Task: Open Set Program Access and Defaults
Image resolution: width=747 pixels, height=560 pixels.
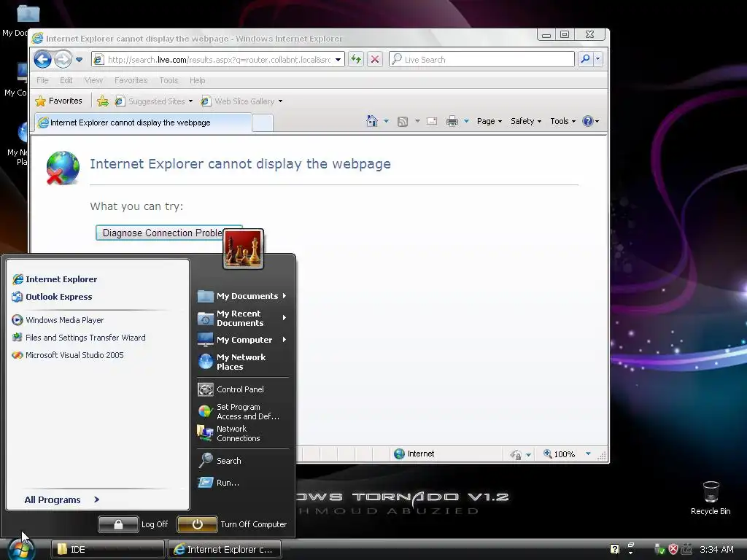Action: pyautogui.click(x=242, y=411)
